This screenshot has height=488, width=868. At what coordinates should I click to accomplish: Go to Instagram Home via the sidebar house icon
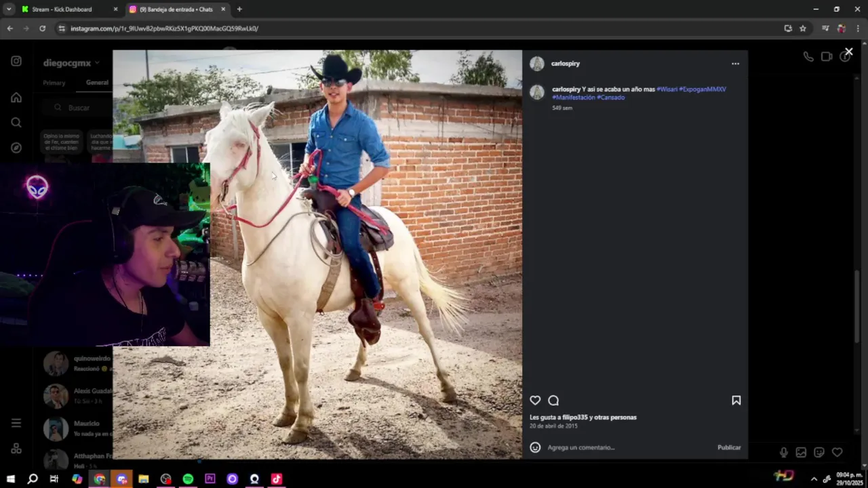[x=16, y=98]
